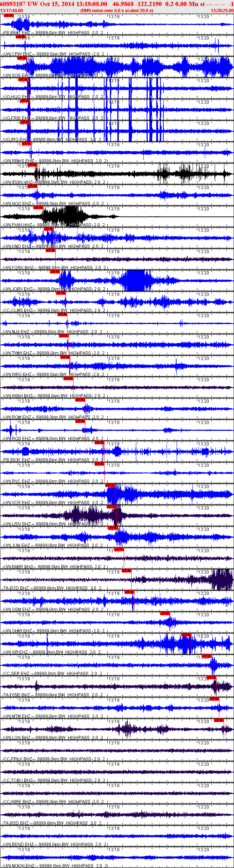Click the large black burst on UW PHIN waveform
The image size is (234, 868).
[64, 215]
